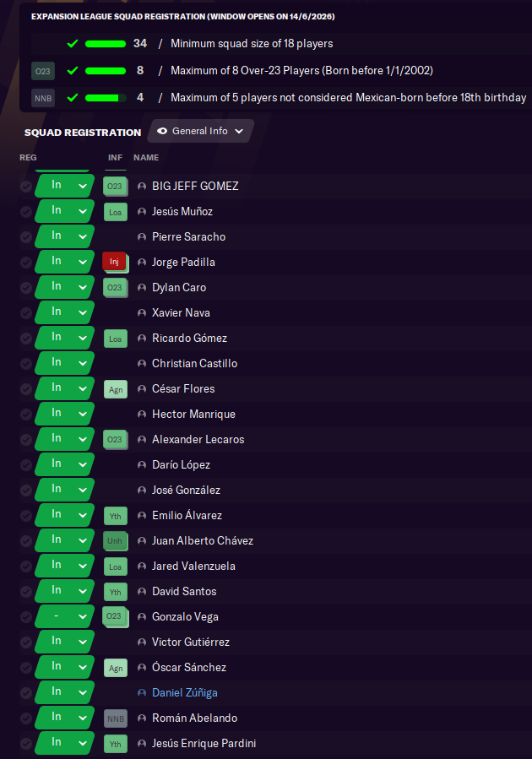Open the General Info view dropdown
The image size is (532, 759).
coord(201,132)
